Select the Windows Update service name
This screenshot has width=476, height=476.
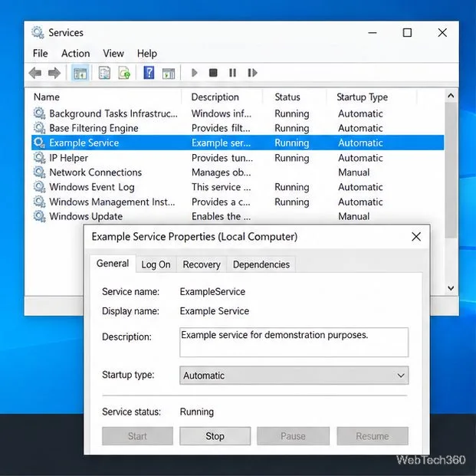86,216
